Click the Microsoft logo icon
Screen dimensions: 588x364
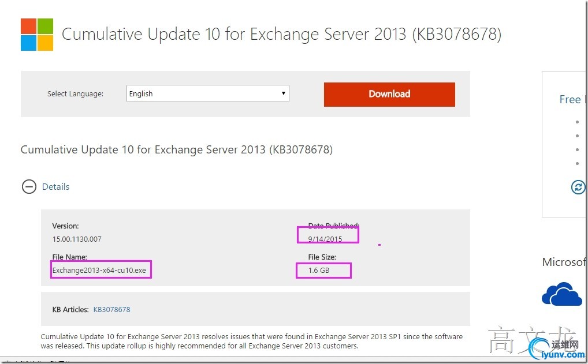pos(37,35)
